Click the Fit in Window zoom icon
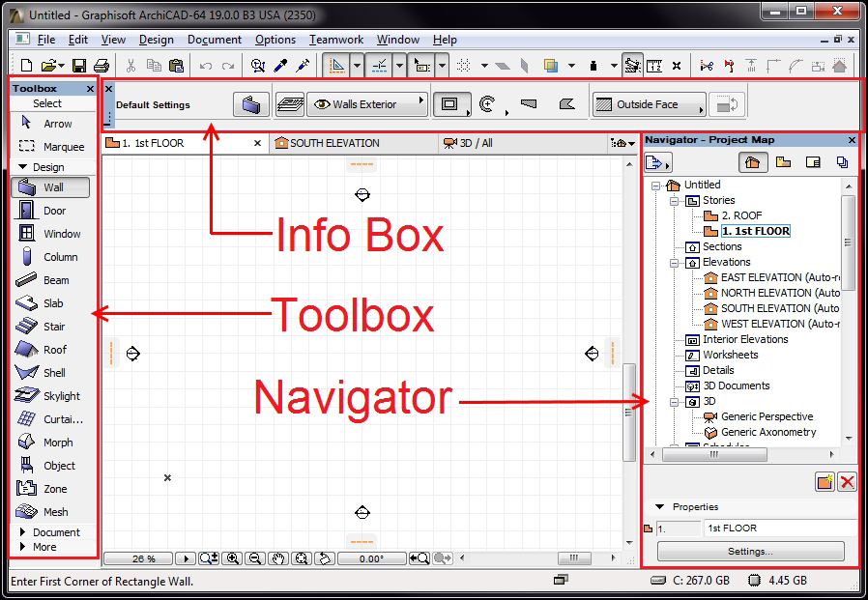Viewport: 868px width, 600px height. 302,557
